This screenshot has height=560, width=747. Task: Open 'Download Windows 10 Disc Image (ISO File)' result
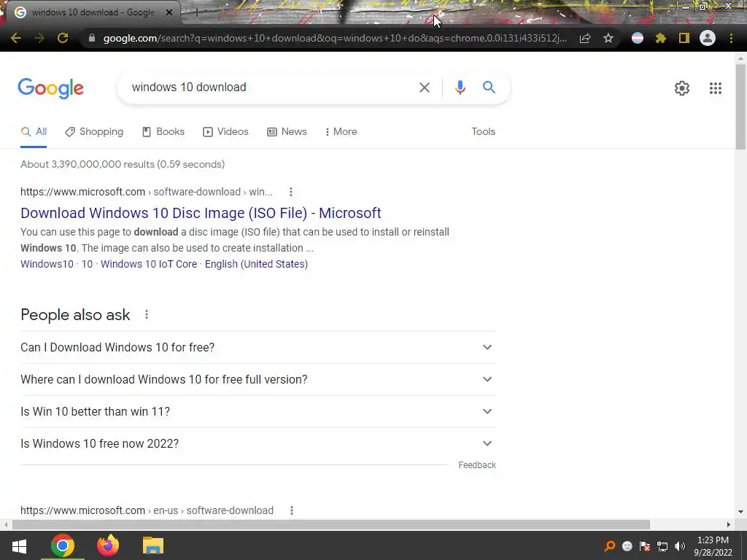(x=201, y=213)
